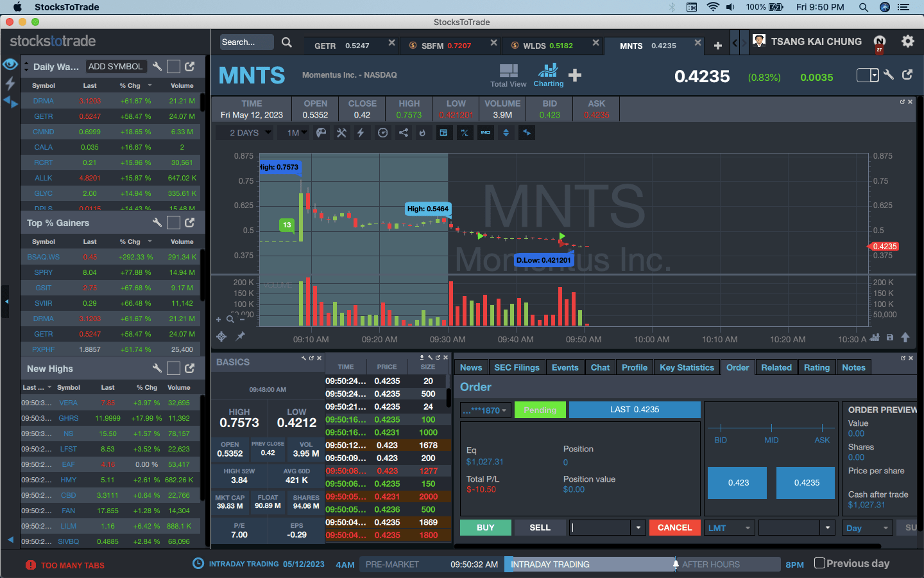This screenshot has height=578, width=924.
Task: Open the share quantity dropdown arrow
Action: tap(638, 528)
